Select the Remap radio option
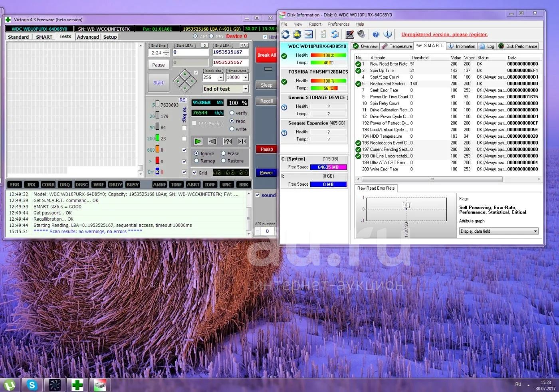 [196, 161]
